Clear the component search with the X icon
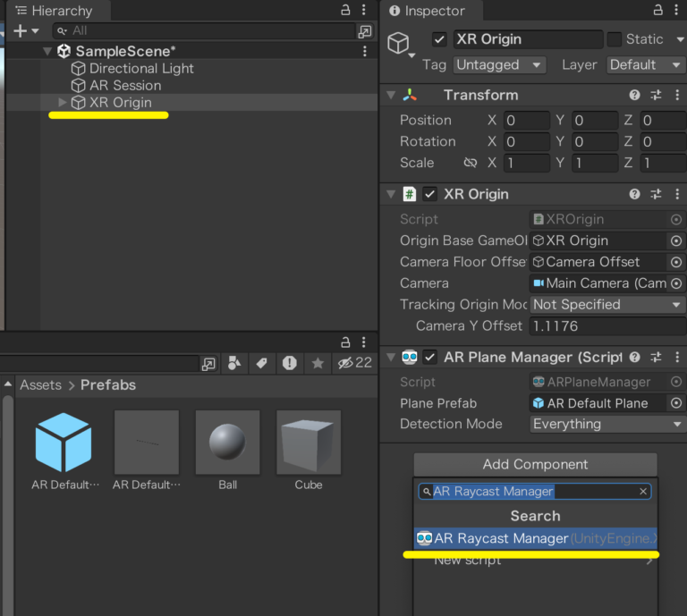The image size is (687, 616). click(x=642, y=492)
